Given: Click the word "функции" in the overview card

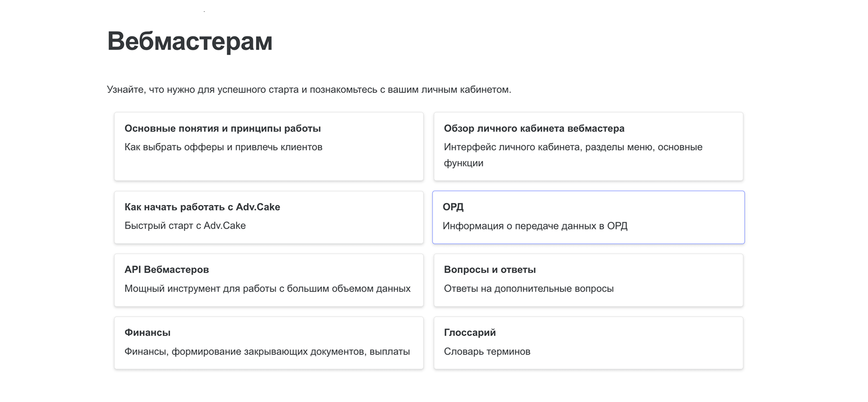Looking at the screenshot, I should coord(463,163).
